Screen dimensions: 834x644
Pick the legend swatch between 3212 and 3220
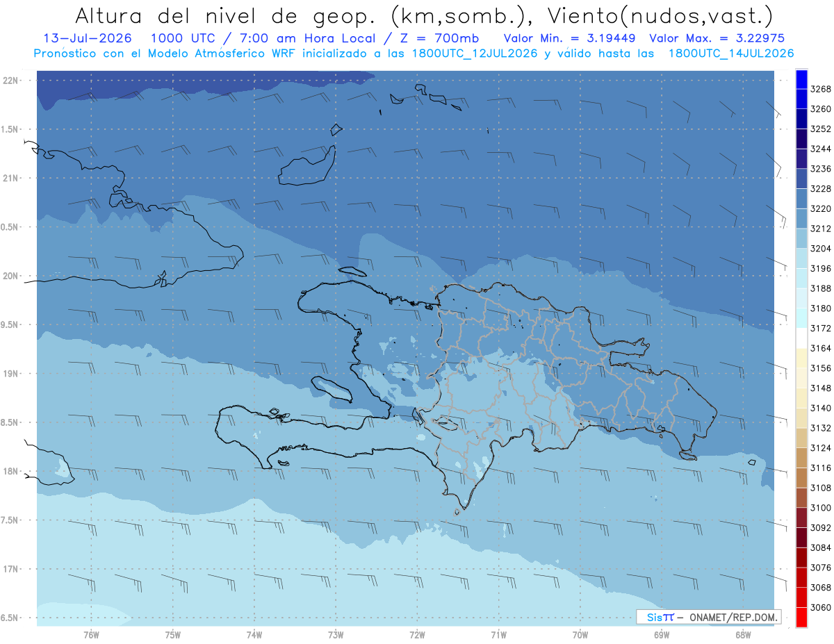coord(801,219)
